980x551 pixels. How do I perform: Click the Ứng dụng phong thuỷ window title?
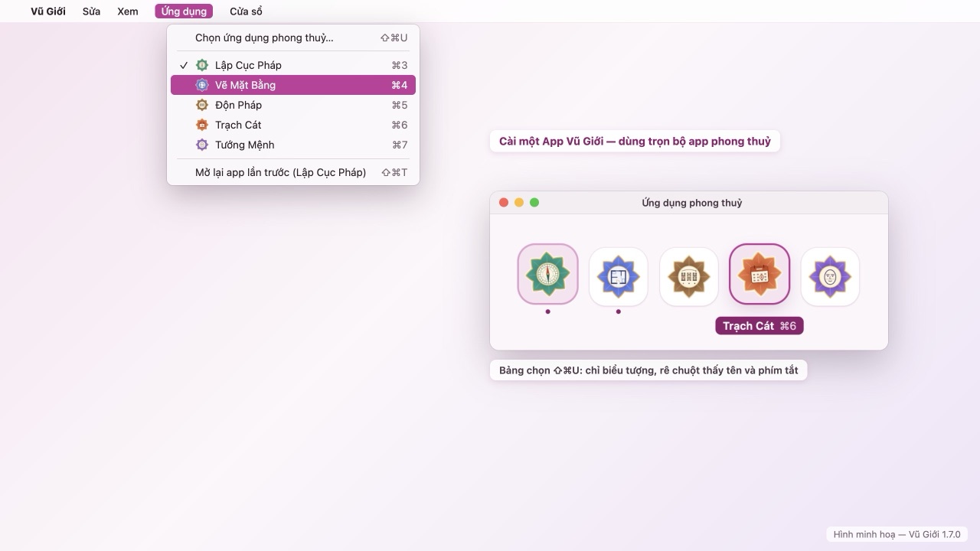coord(692,203)
